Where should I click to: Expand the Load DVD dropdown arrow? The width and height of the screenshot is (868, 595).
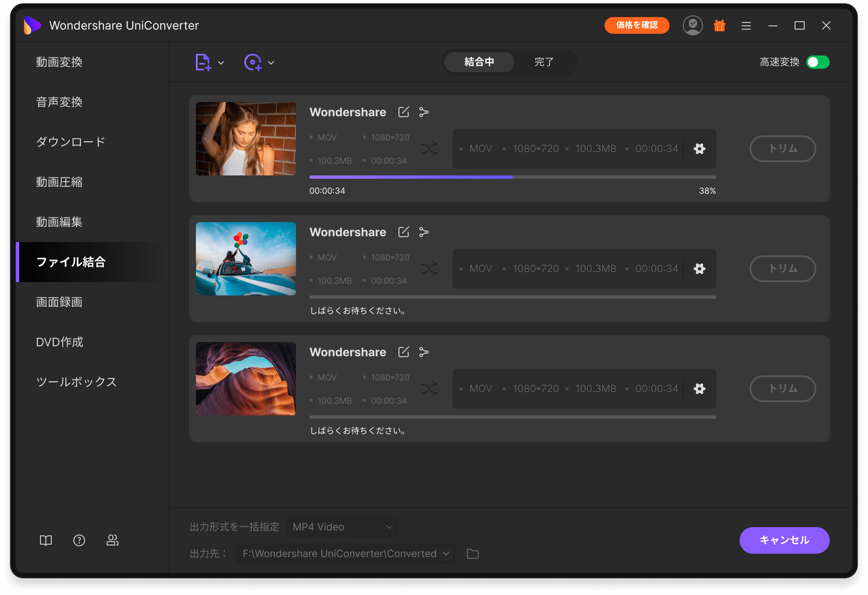click(271, 63)
